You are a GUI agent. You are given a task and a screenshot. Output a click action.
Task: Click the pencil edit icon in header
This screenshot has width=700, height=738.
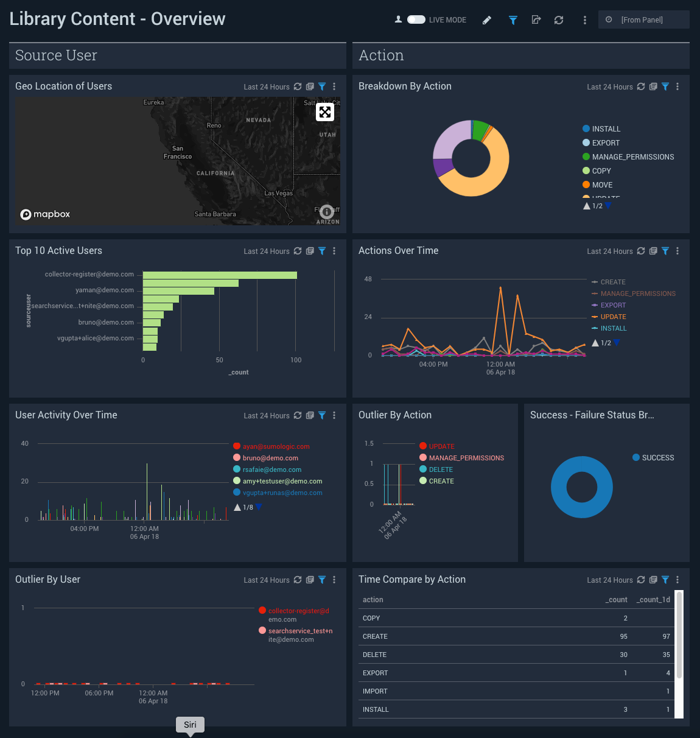click(487, 20)
